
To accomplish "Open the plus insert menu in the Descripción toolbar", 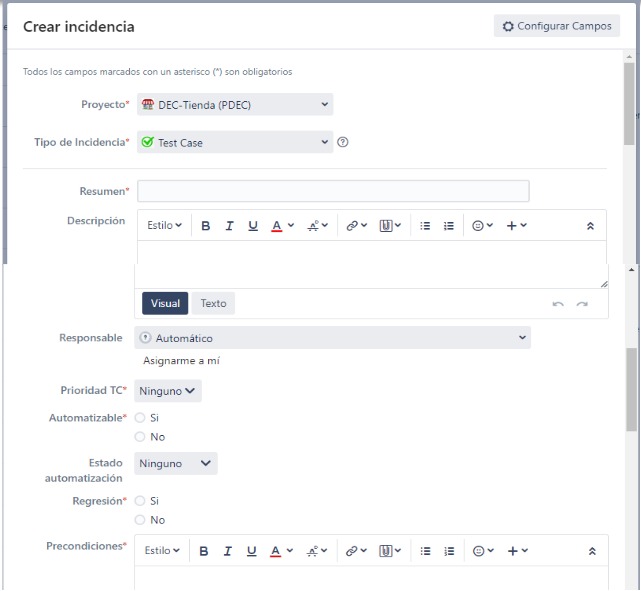I will tap(516, 226).
